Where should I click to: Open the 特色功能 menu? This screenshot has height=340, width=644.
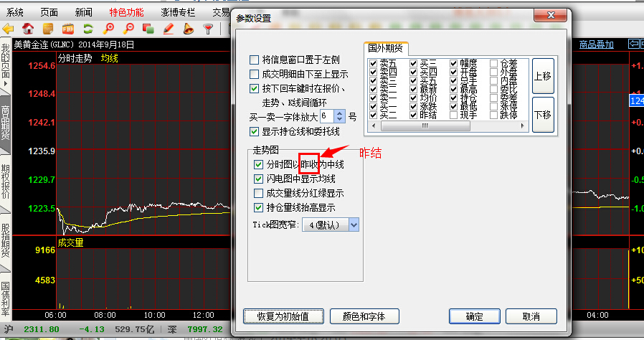tap(126, 12)
